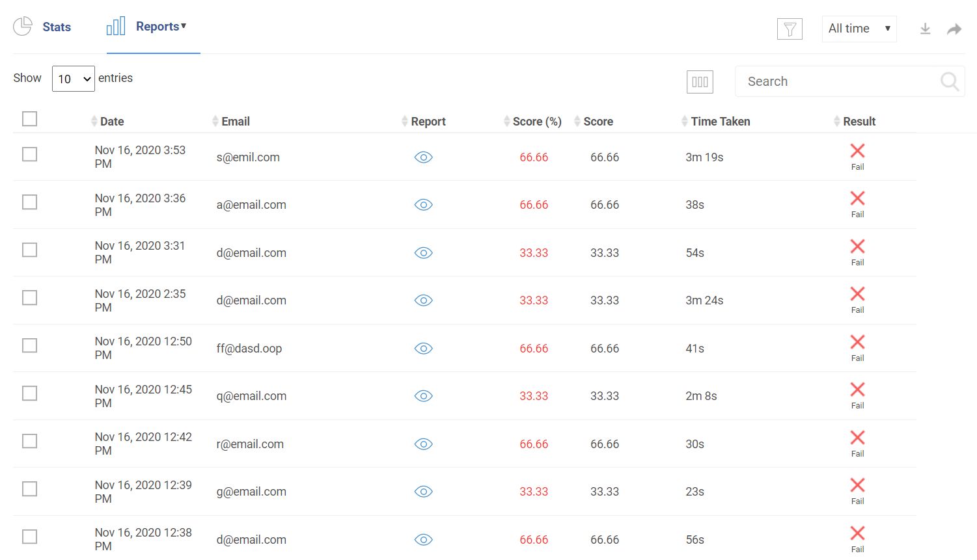Click Fail X icon for r@email.com

[x=857, y=438]
